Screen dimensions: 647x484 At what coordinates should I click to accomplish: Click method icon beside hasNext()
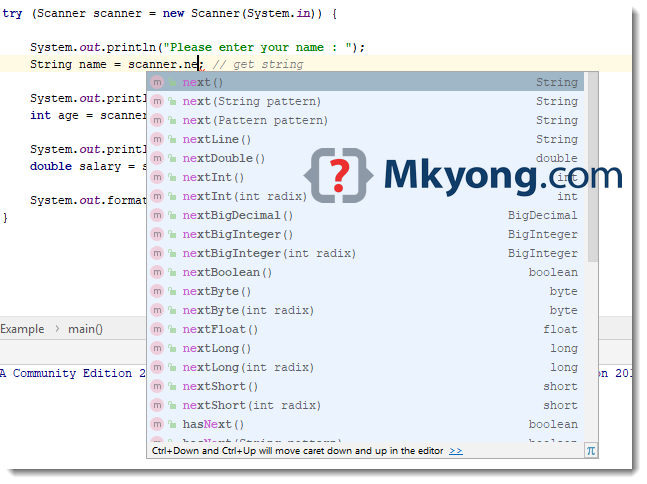[x=157, y=424]
